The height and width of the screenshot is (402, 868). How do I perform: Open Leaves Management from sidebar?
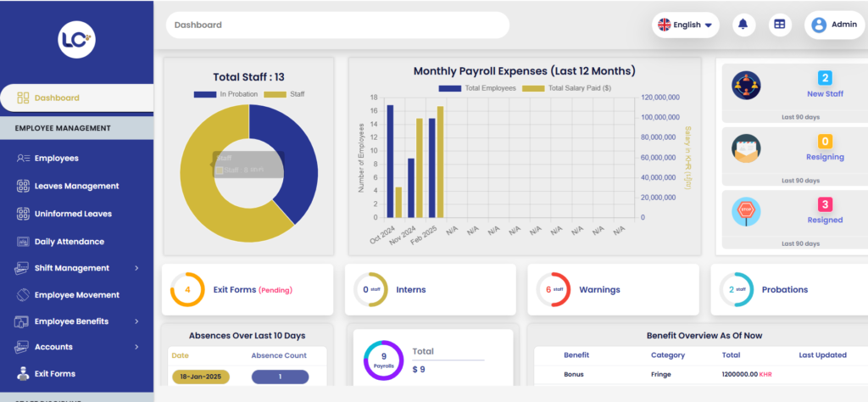(76, 186)
